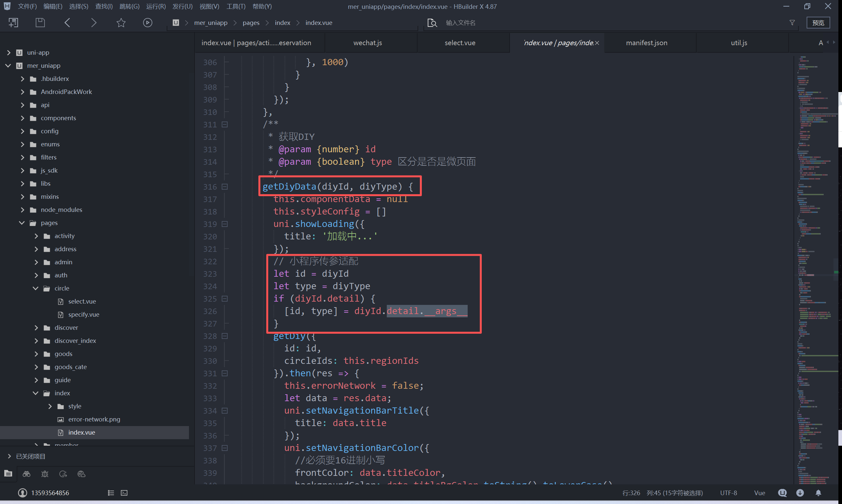Click the Run play icon in toolbar
The height and width of the screenshot is (504, 842).
click(x=147, y=23)
